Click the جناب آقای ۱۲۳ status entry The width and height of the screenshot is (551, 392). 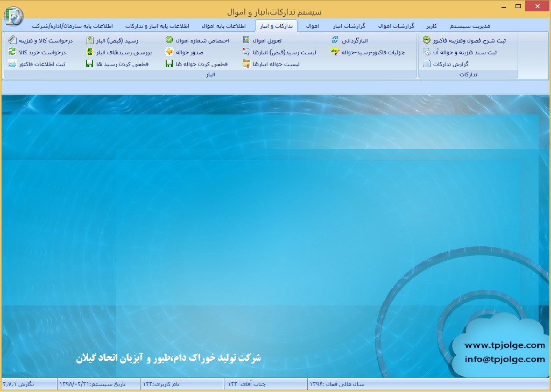tap(246, 384)
